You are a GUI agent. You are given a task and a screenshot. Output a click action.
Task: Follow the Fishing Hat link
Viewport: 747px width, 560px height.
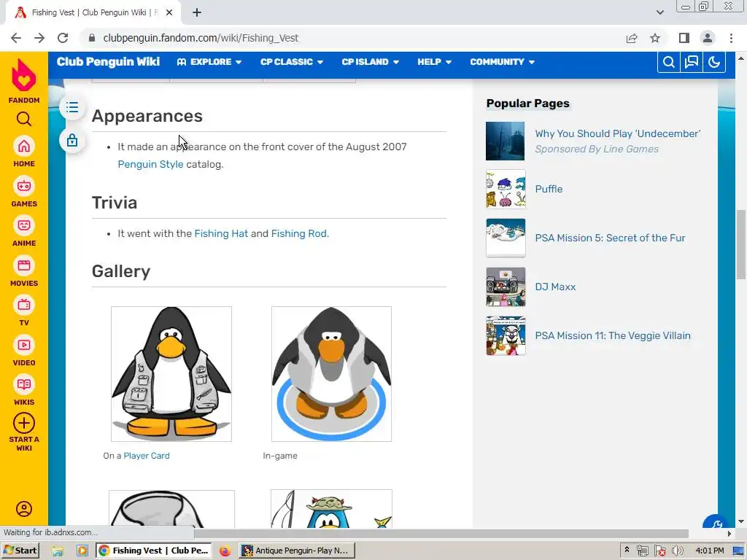click(x=221, y=234)
